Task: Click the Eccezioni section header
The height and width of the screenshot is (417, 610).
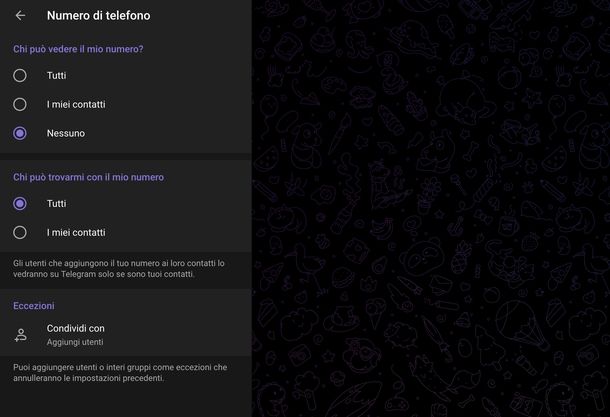Action: [34, 305]
